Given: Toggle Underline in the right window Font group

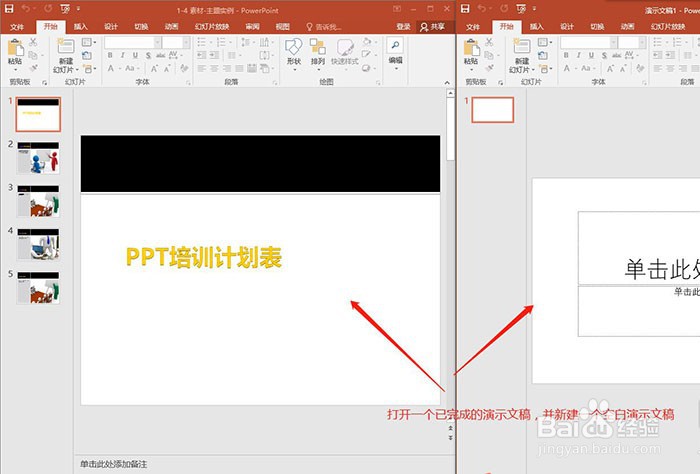Looking at the screenshot, I should tap(592, 55).
